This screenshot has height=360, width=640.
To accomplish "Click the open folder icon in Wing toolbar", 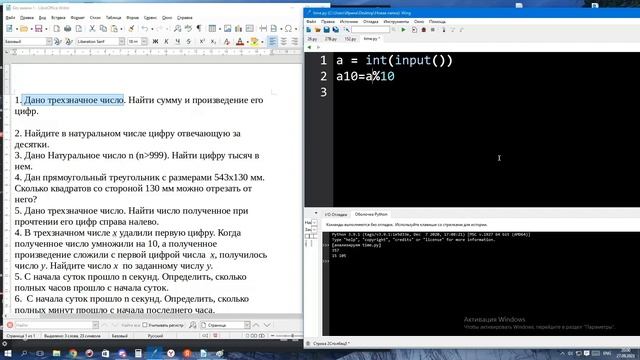I will point(318,29).
